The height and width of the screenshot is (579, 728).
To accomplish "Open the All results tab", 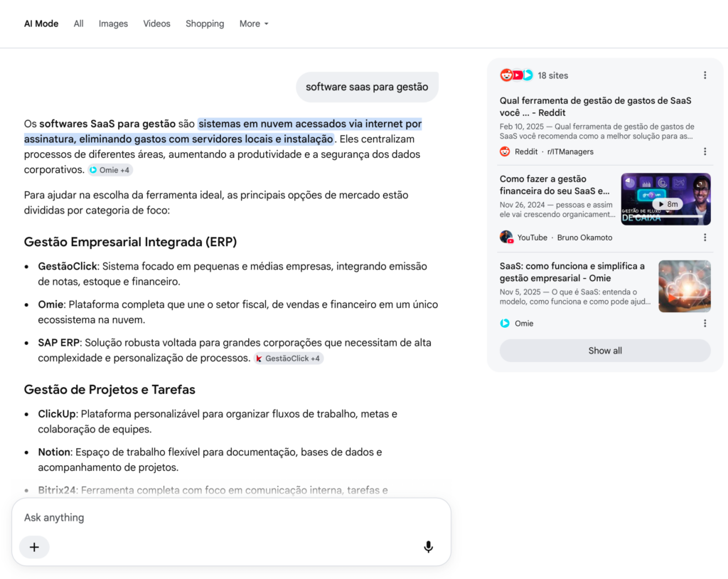I will 78,23.
